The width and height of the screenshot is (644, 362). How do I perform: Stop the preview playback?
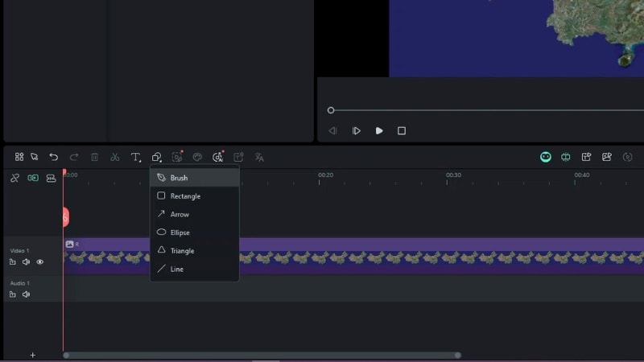pos(402,130)
